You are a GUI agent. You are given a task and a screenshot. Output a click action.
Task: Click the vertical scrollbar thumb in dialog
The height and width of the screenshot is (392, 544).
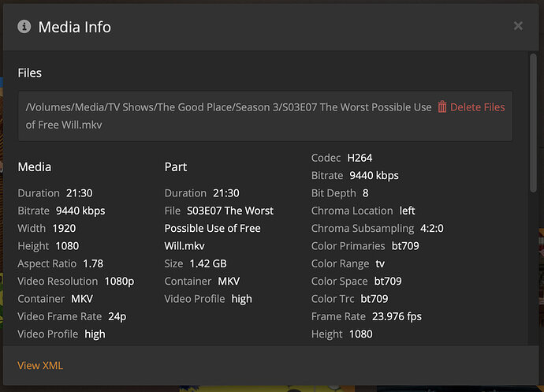(533, 122)
